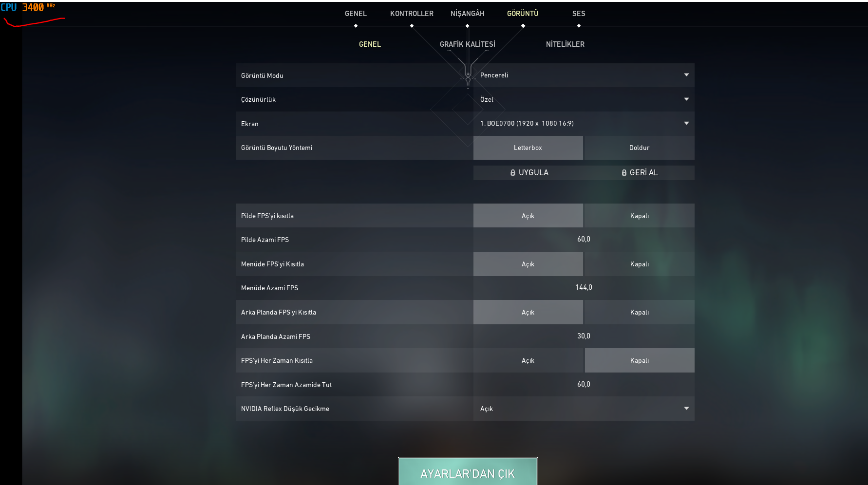Click the Pilde FPS'yi kısıtla label
Viewport: 868px width, 485px height.
point(267,216)
